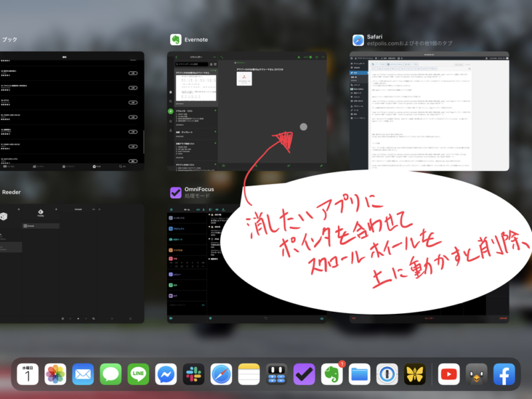Select Feedly account in Reeder card
The height and width of the screenshot is (399, 532).
pyautogui.click(x=41, y=213)
